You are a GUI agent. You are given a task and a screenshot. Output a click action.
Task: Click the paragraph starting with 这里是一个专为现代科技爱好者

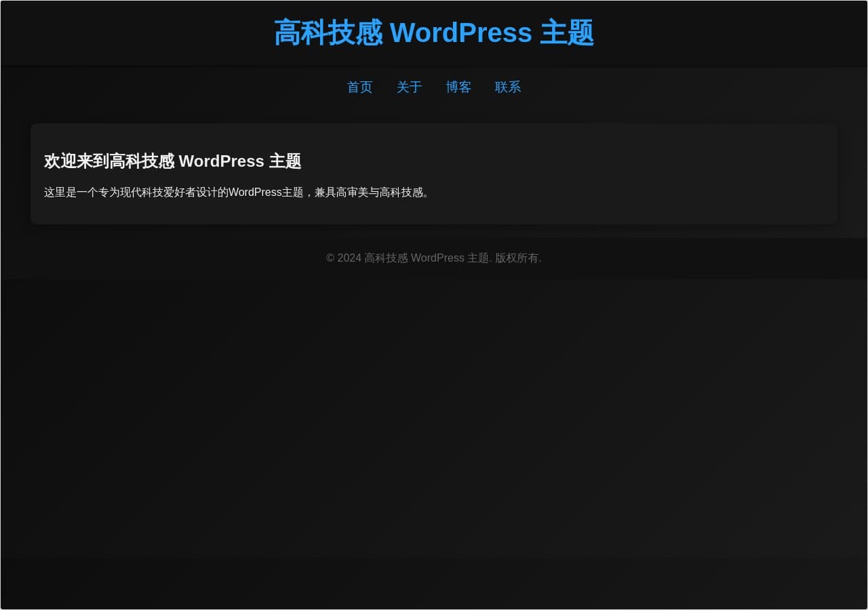click(238, 192)
